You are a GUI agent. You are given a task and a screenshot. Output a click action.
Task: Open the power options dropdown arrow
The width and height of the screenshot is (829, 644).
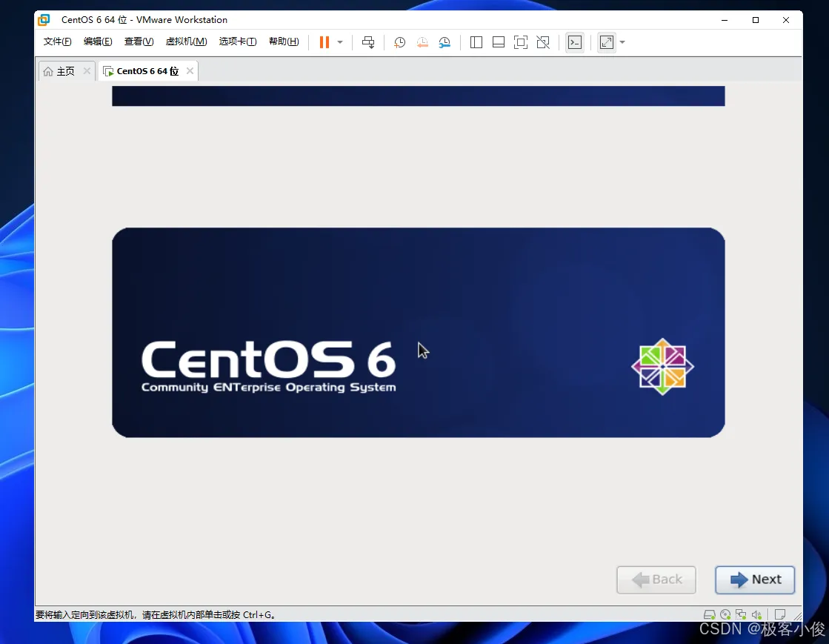click(x=340, y=42)
